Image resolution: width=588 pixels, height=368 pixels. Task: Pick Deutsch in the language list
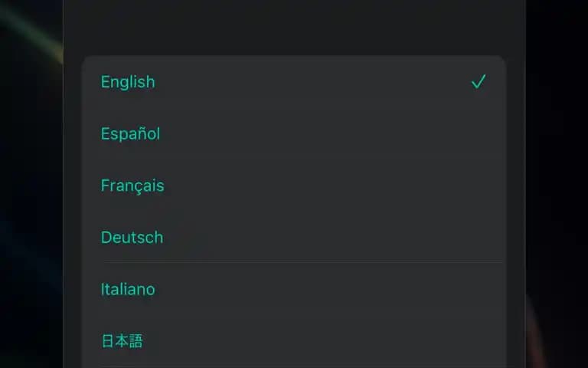(294, 238)
